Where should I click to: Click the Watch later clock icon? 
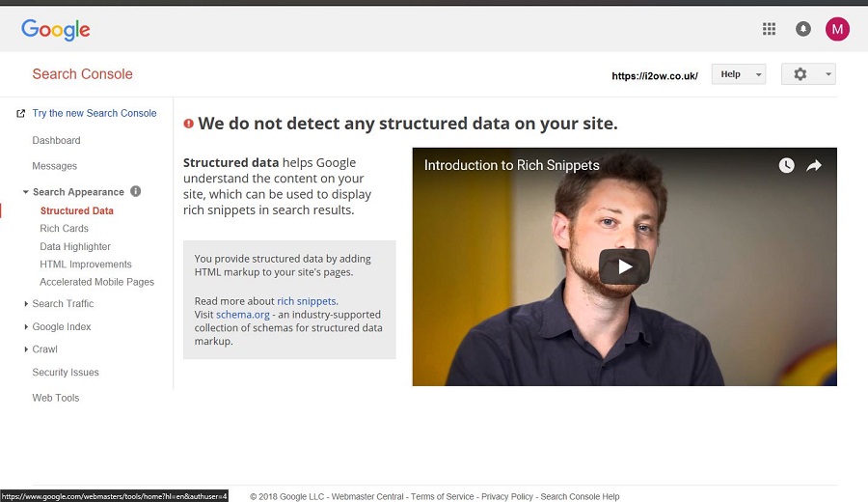[x=787, y=165]
